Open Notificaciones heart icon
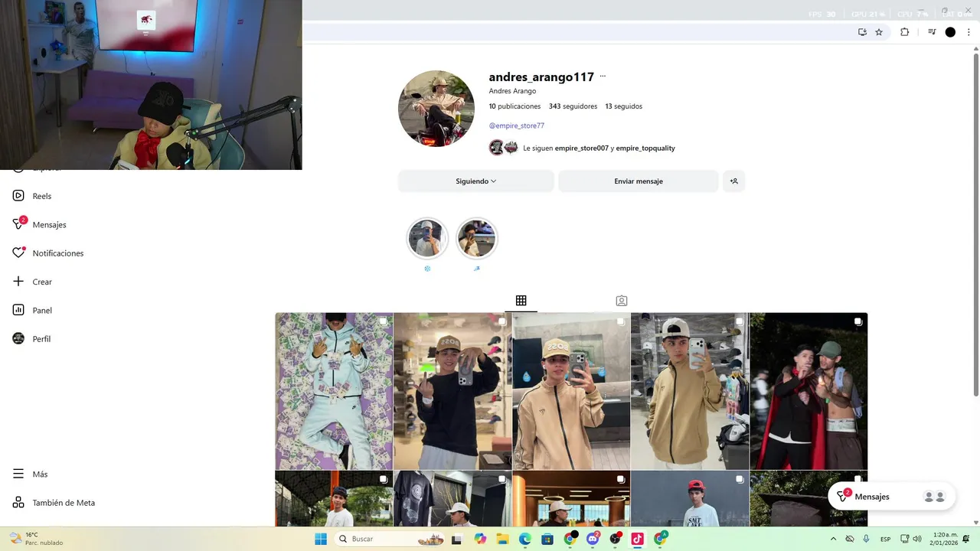980x551 pixels. click(x=18, y=253)
